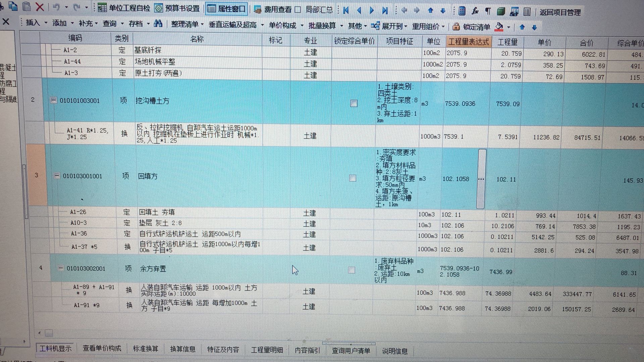
Task: Open 重用组价 menu
Action: point(428,26)
